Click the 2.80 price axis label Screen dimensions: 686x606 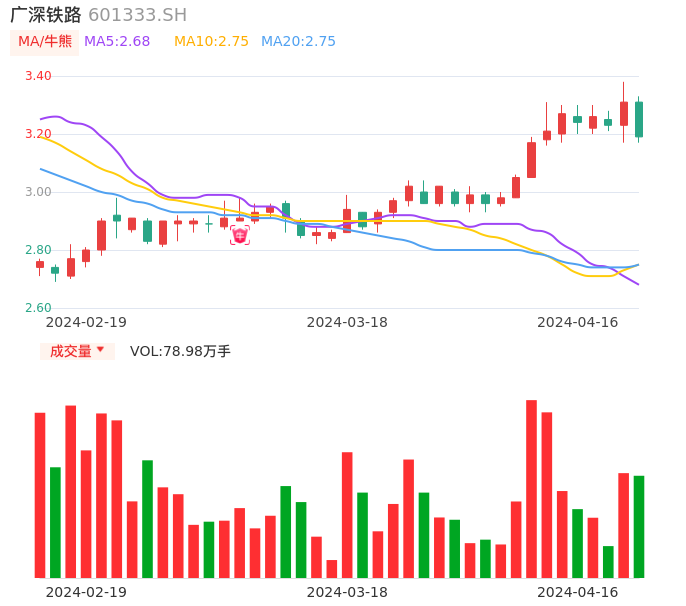pyautogui.click(x=38, y=250)
